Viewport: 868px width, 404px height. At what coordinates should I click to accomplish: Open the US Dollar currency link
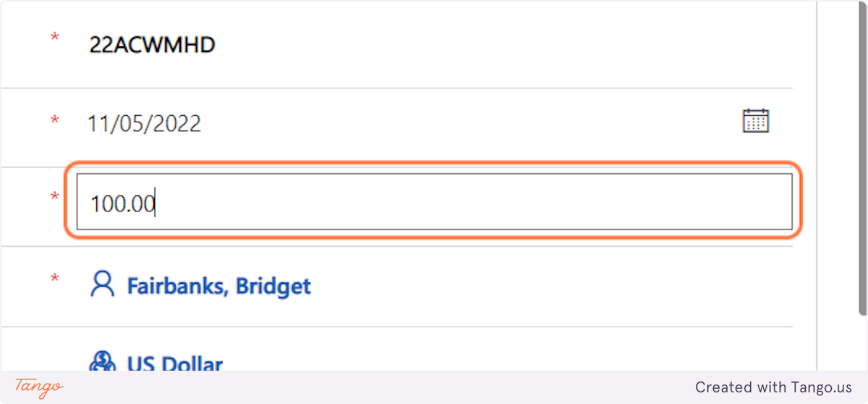(175, 363)
